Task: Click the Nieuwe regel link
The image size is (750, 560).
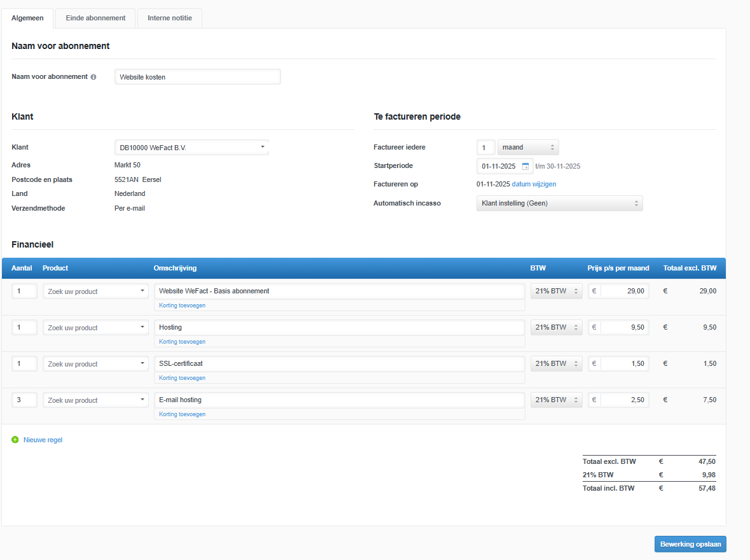Action: pyautogui.click(x=43, y=440)
